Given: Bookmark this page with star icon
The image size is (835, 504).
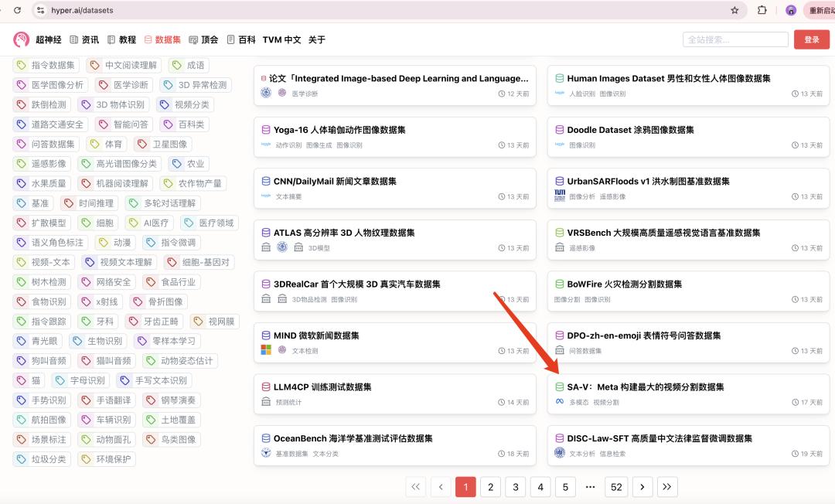Looking at the screenshot, I should pyautogui.click(x=735, y=10).
